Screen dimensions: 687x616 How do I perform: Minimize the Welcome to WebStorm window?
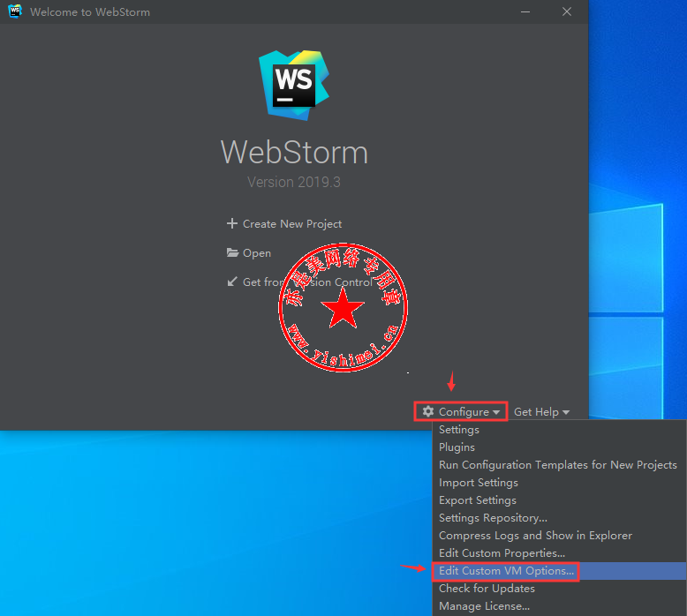coord(525,11)
